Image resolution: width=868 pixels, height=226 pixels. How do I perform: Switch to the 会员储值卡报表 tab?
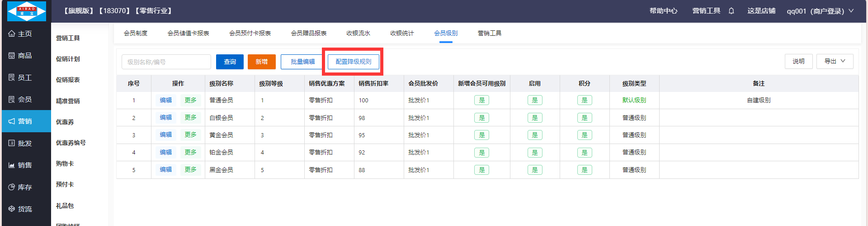click(x=188, y=33)
